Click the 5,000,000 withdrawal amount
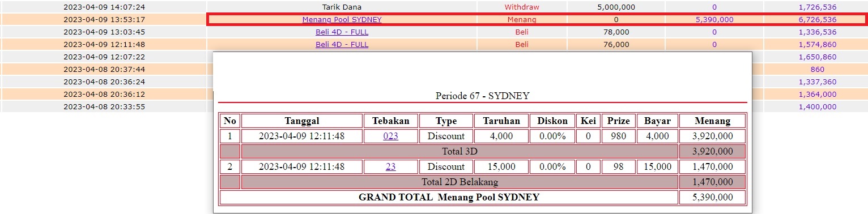 click(x=616, y=7)
